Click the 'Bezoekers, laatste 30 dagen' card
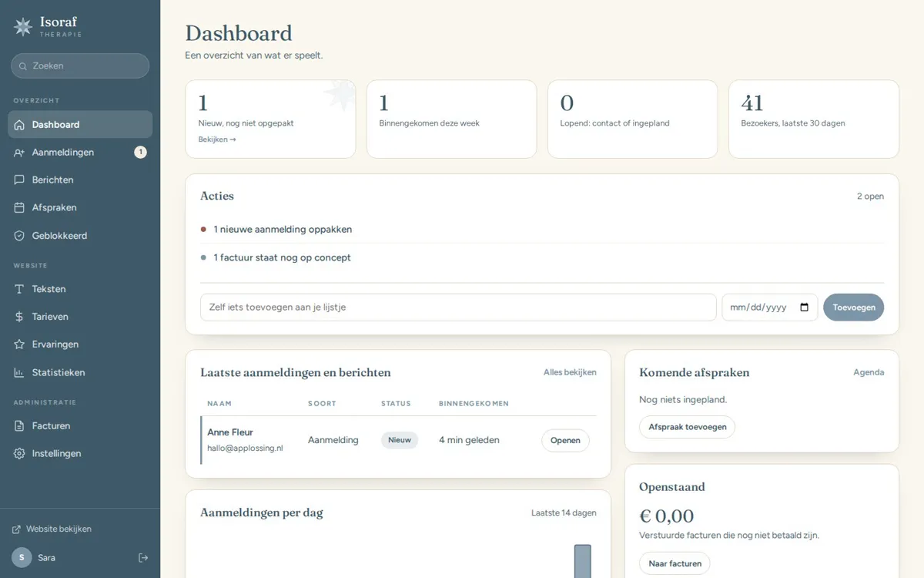The width and height of the screenshot is (924, 578). click(814, 119)
